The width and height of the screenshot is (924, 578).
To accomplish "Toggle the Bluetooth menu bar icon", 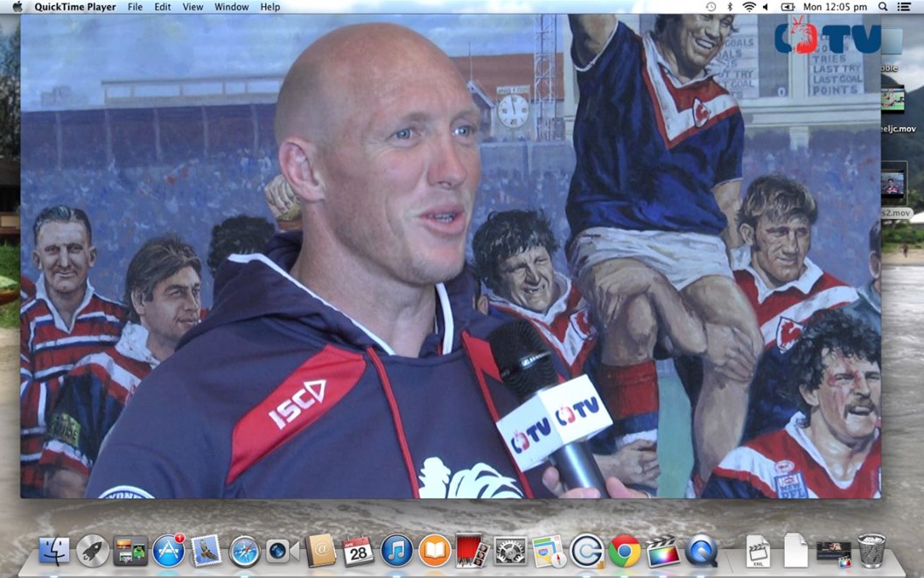I will [730, 7].
